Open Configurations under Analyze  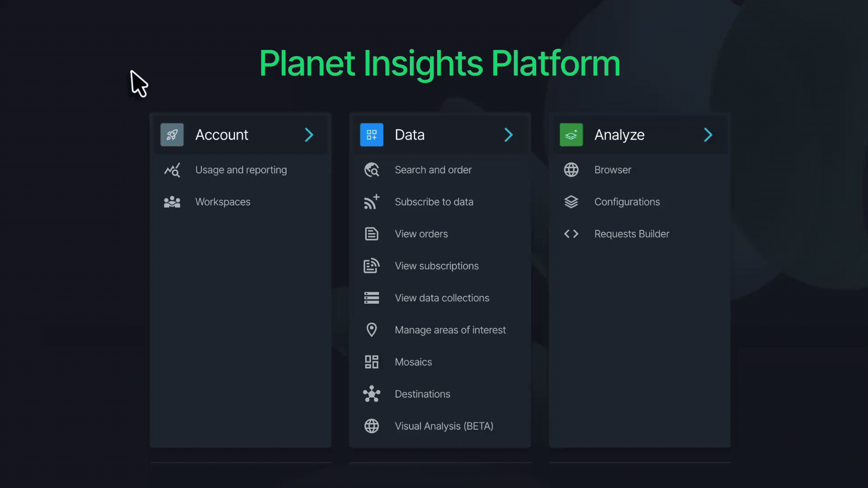pyautogui.click(x=627, y=202)
